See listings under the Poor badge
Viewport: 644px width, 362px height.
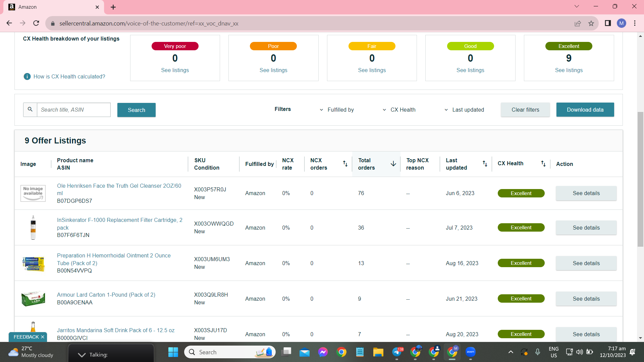click(273, 70)
